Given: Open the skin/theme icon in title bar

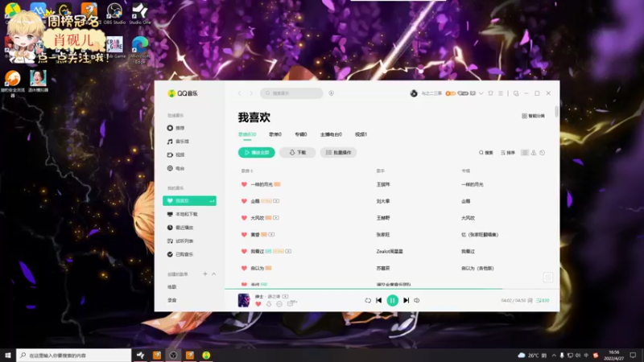Looking at the screenshot, I should (x=490, y=93).
